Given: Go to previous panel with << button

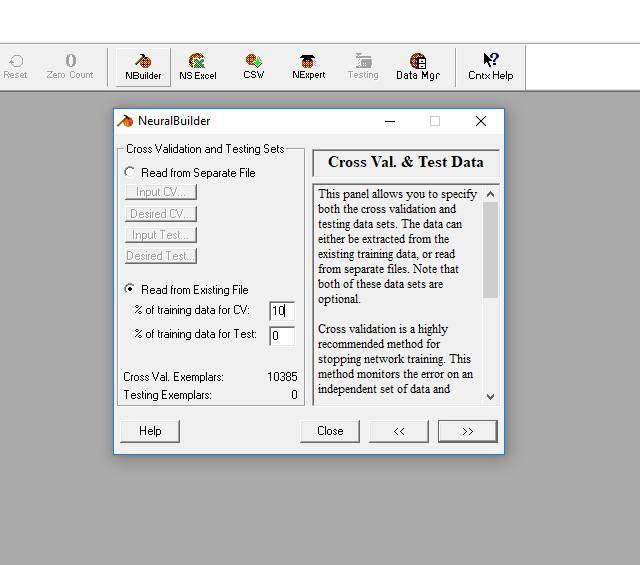Looking at the screenshot, I should (399, 431).
